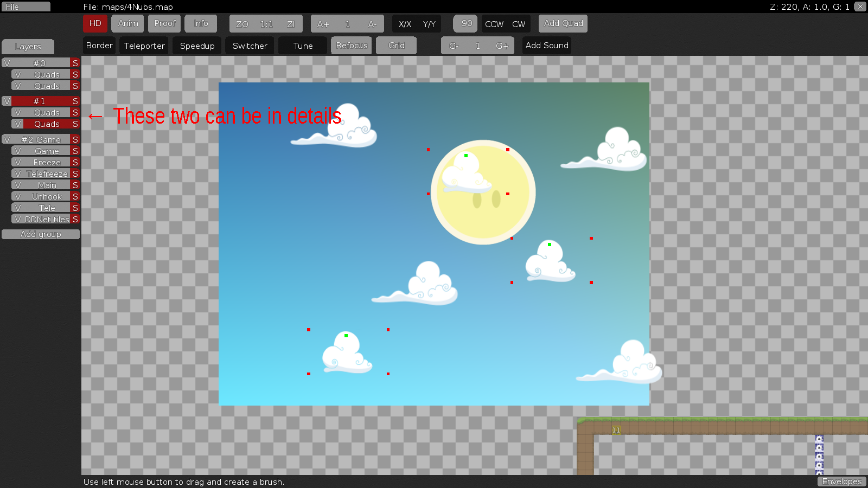Screen dimensions: 868x488
Task: Rotate the brush counter-clockwise with CCW
Action: coord(494,24)
